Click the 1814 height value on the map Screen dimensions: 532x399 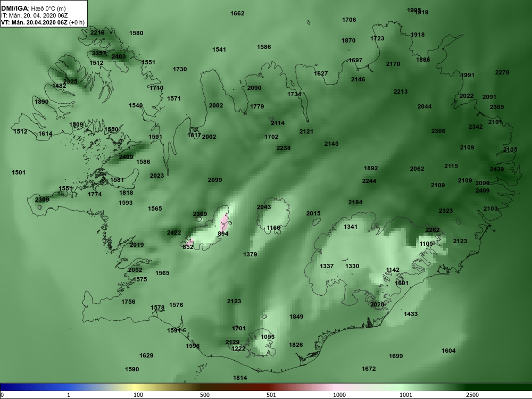point(240,378)
